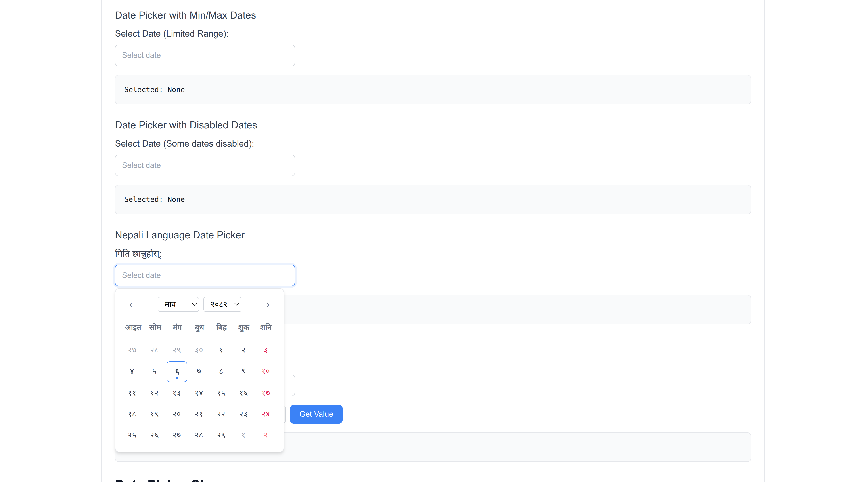The image size is (868, 482).
Task: Select date २९ in last row
Action: (221, 435)
